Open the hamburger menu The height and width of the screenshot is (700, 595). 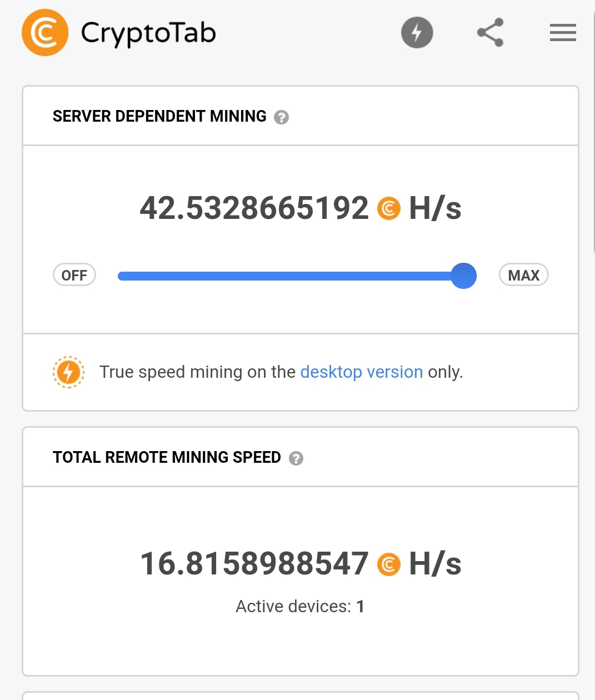563,33
